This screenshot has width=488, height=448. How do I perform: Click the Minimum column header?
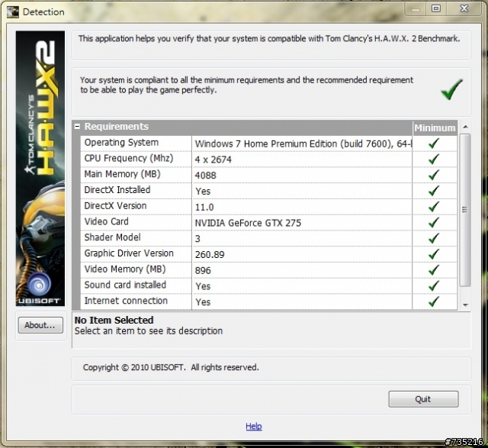435,128
